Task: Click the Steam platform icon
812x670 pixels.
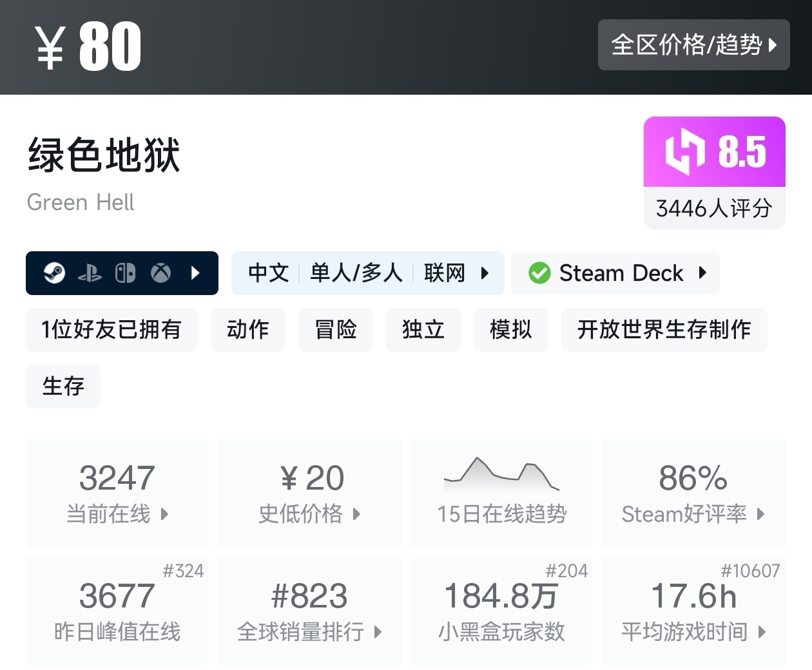Action: pyautogui.click(x=54, y=273)
